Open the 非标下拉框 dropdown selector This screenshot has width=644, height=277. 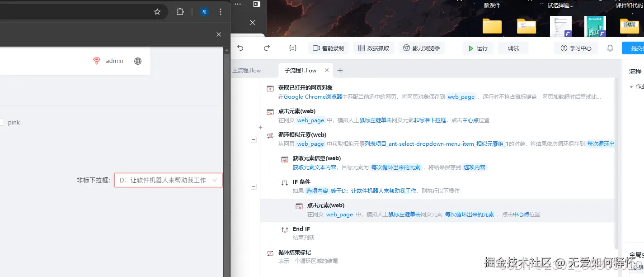(168, 180)
